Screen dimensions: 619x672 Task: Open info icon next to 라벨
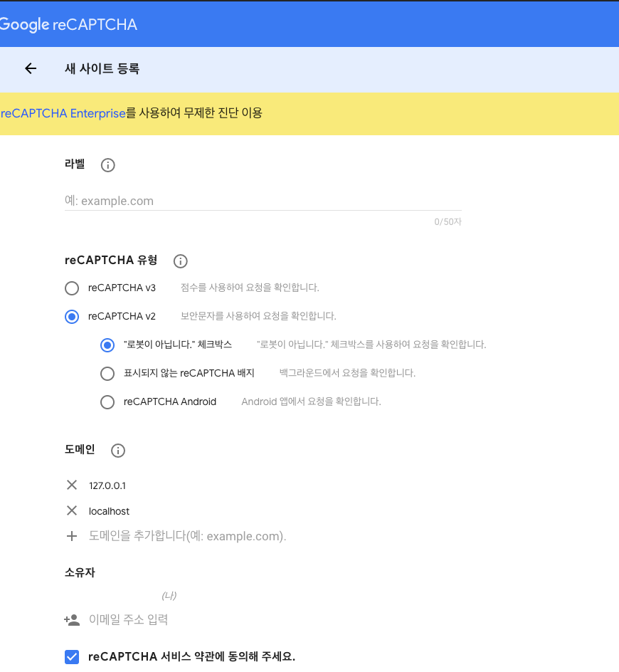pos(108,165)
